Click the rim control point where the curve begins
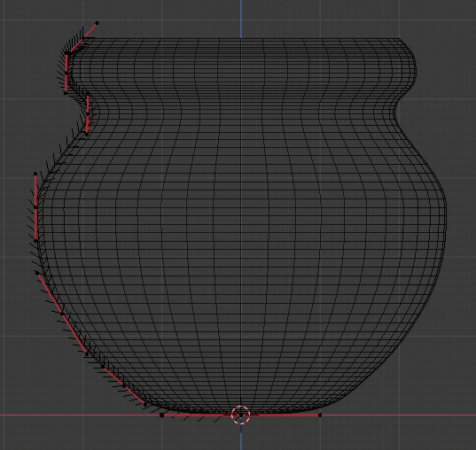Image resolution: width=476 pixels, height=450 pixels. pos(82,39)
